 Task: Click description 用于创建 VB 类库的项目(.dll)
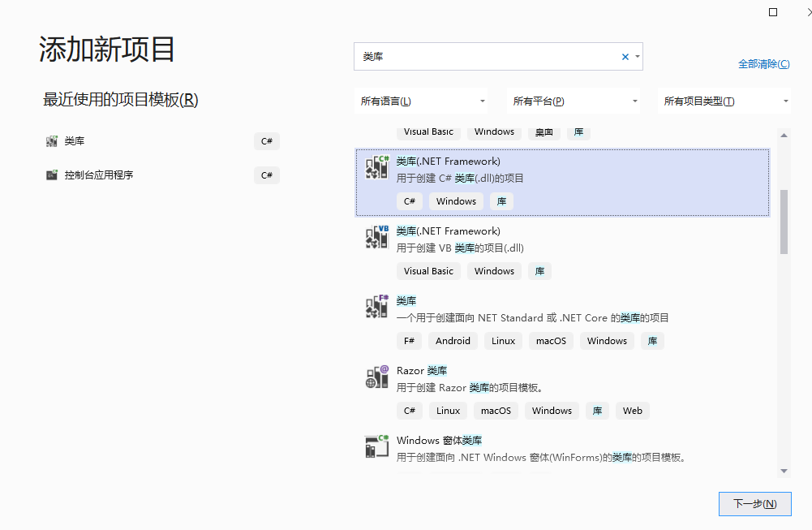(x=460, y=248)
